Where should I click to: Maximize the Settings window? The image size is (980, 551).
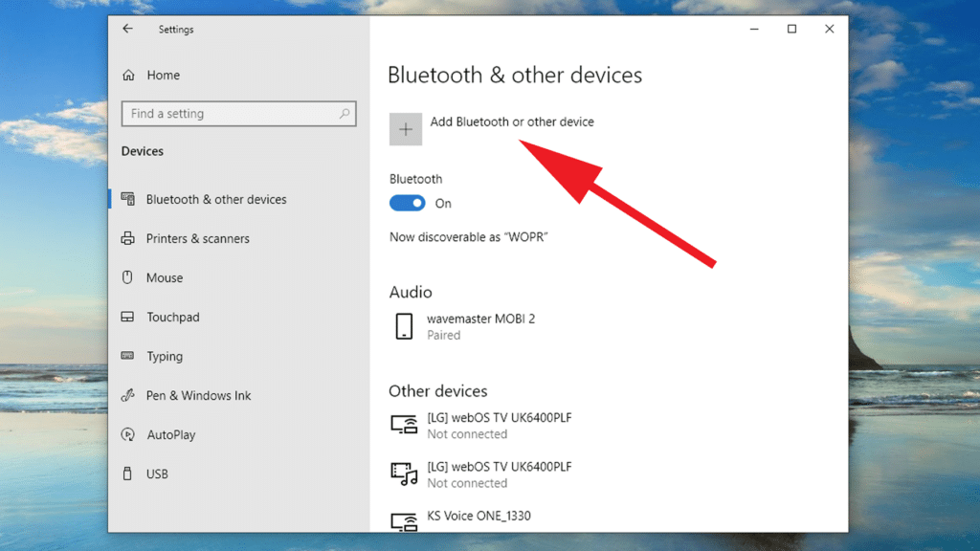pyautogui.click(x=791, y=29)
